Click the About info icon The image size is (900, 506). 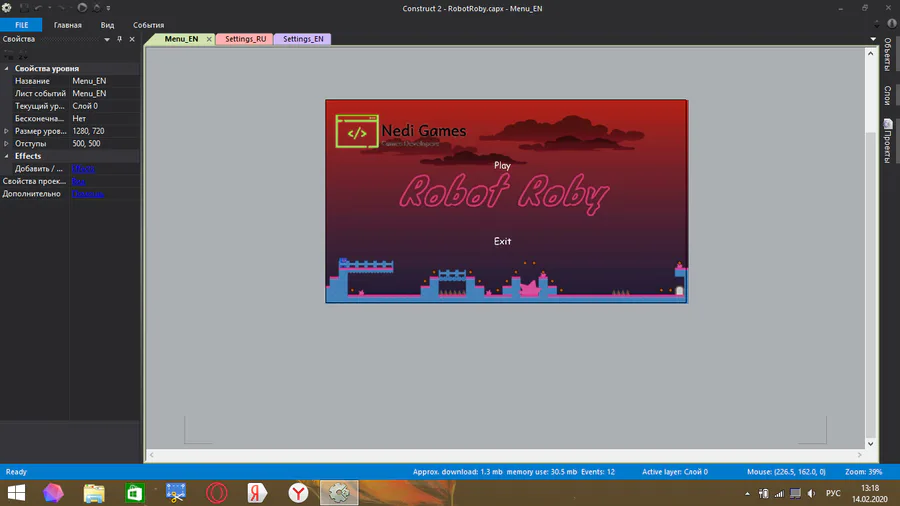(892, 24)
